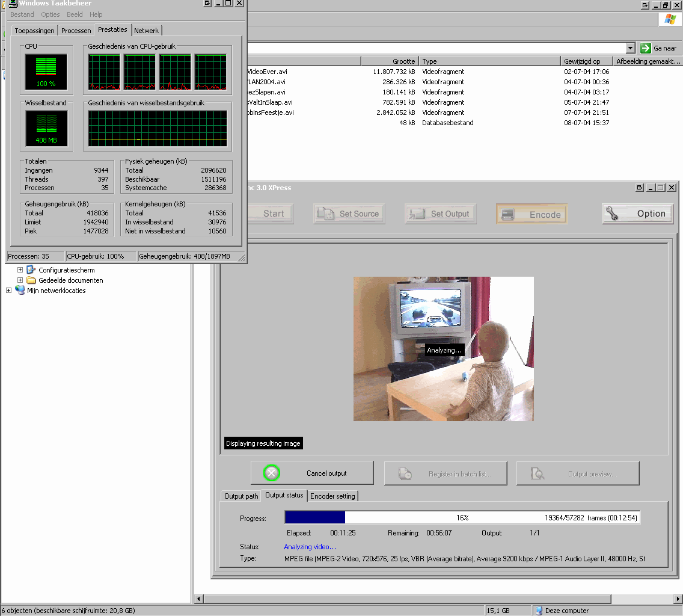Click the video preview thumbnail
The width and height of the screenshot is (683, 616).
pyautogui.click(x=444, y=349)
